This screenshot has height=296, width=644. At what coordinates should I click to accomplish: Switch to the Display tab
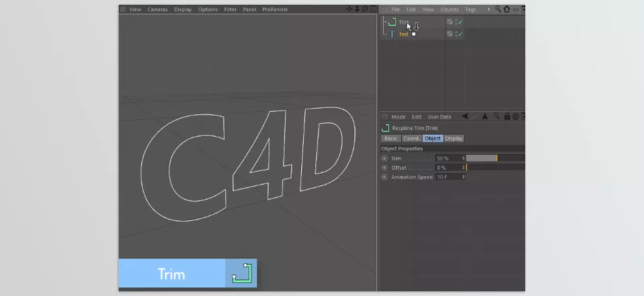pyautogui.click(x=454, y=138)
